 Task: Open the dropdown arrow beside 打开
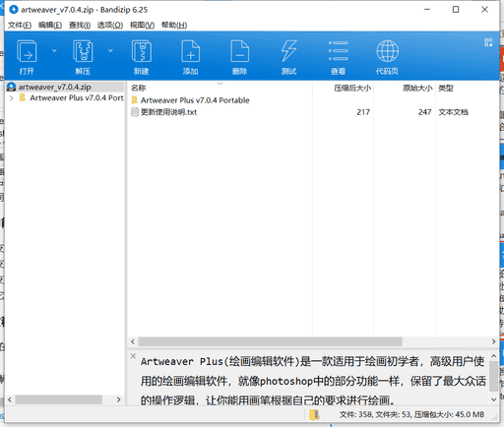(x=54, y=50)
